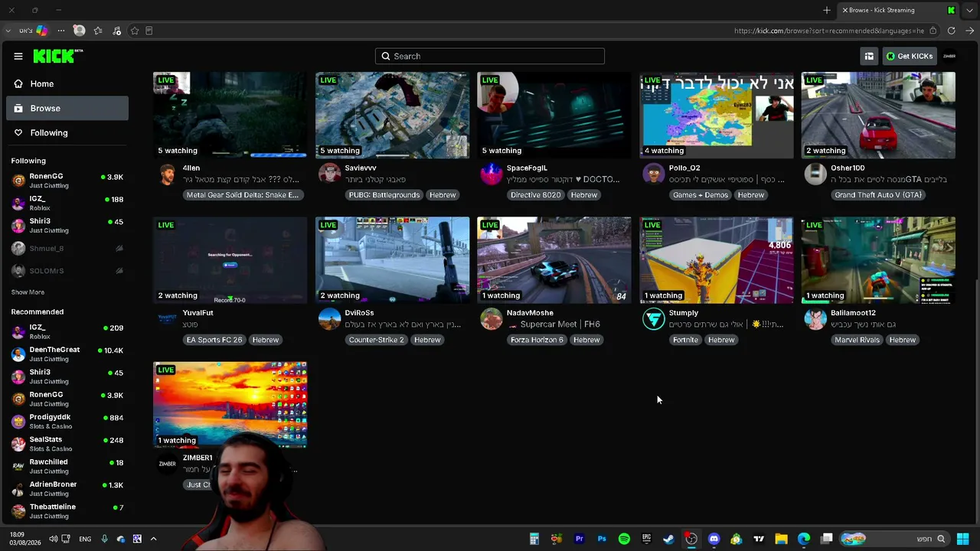This screenshot has width=980, height=551.
Task: Click the Metal Gear Solid Delta category tag
Action: (243, 195)
